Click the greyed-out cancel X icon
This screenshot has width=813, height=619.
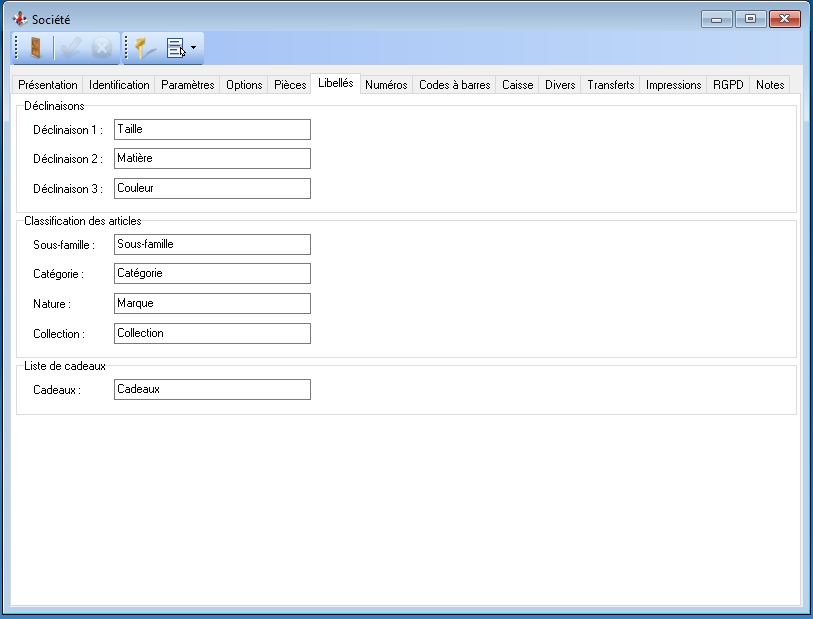(101, 47)
